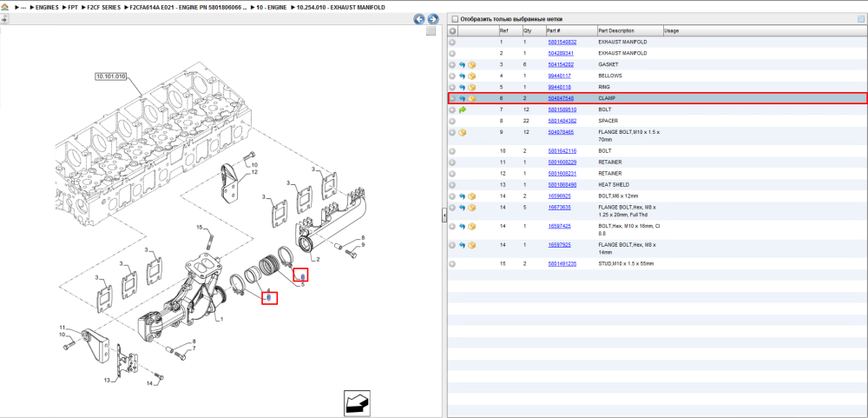The width and height of the screenshot is (868, 418).
Task: Toggle 'Отобразить только выбранные метки' checkbox
Action: (455, 19)
